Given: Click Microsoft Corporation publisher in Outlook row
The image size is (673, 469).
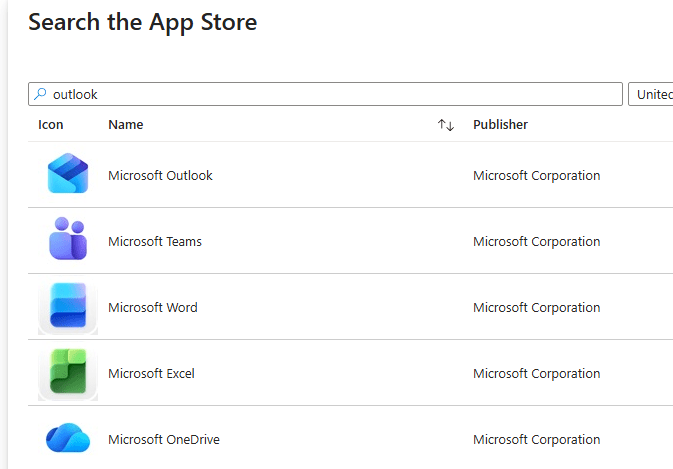Looking at the screenshot, I should click(536, 176).
